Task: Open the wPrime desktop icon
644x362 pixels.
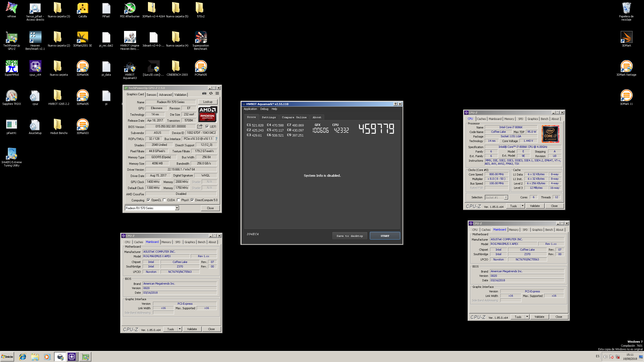Action: (12, 10)
